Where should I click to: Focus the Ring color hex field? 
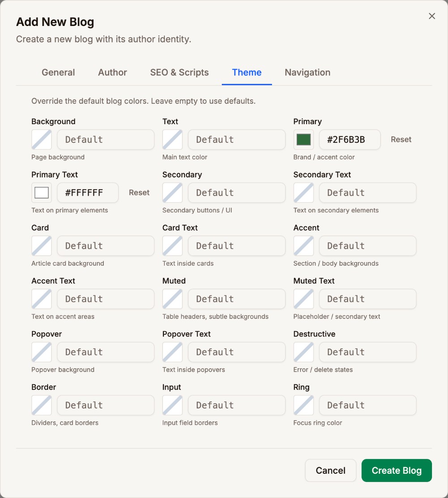[368, 405]
